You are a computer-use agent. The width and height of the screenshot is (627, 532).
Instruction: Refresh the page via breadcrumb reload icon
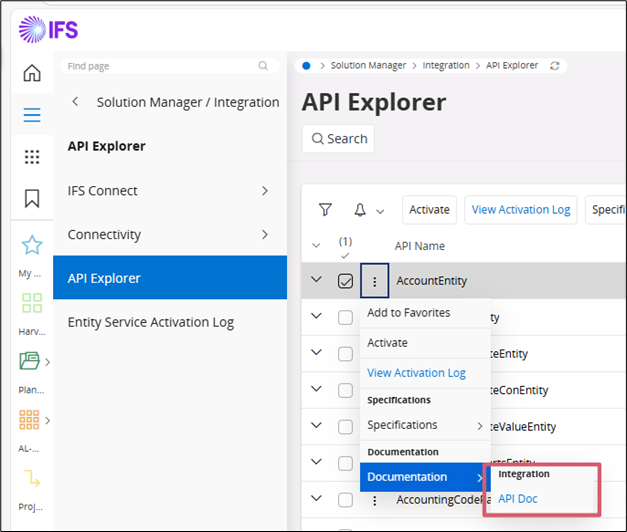point(555,66)
